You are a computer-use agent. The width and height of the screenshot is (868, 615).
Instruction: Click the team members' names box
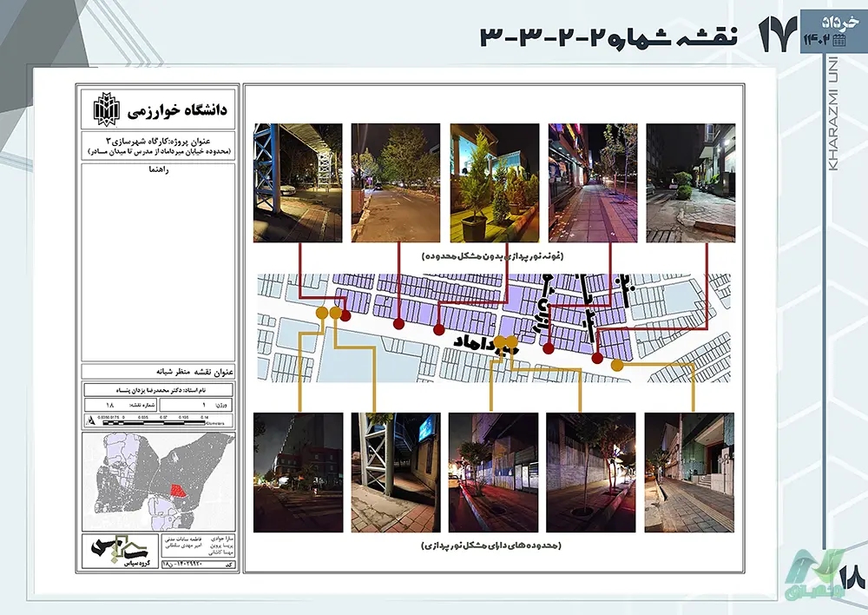pos(199,546)
